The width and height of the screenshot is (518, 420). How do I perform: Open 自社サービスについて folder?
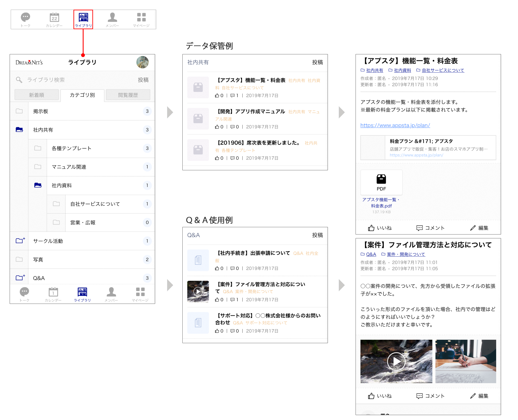click(101, 204)
